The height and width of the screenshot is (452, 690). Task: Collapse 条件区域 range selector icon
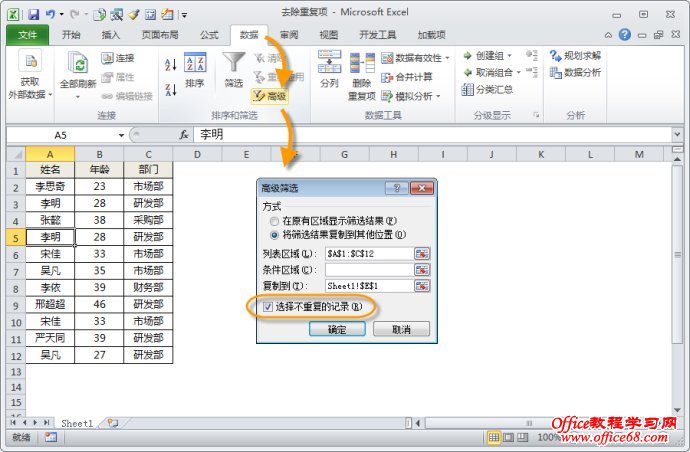422,270
